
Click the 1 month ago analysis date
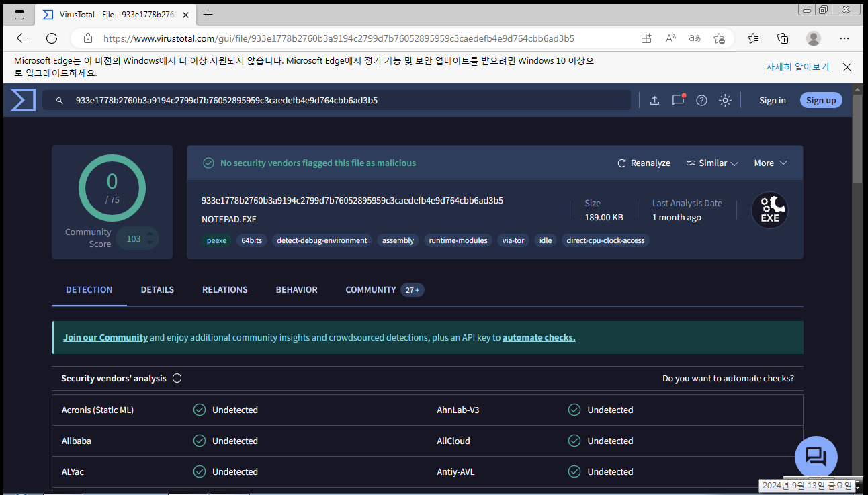pos(677,217)
